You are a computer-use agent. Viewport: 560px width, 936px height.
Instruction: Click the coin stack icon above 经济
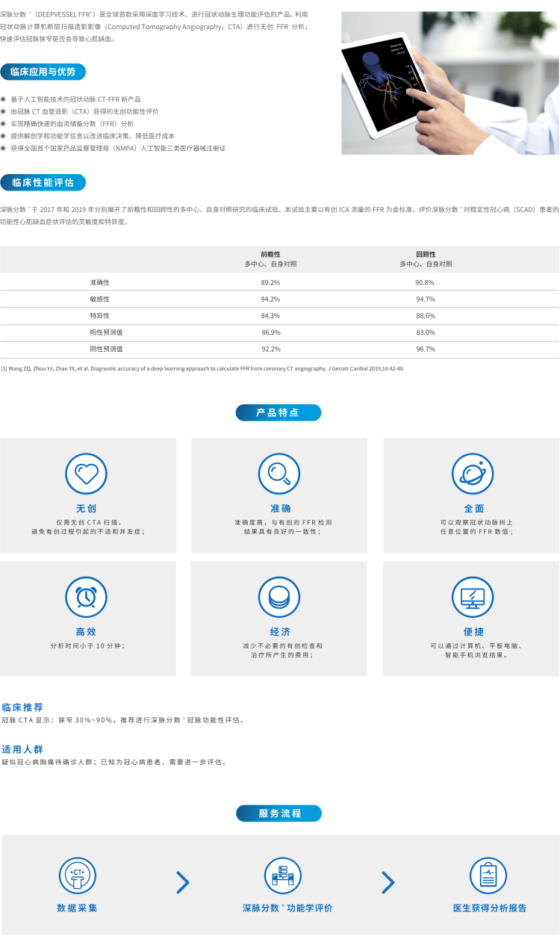tap(279, 597)
